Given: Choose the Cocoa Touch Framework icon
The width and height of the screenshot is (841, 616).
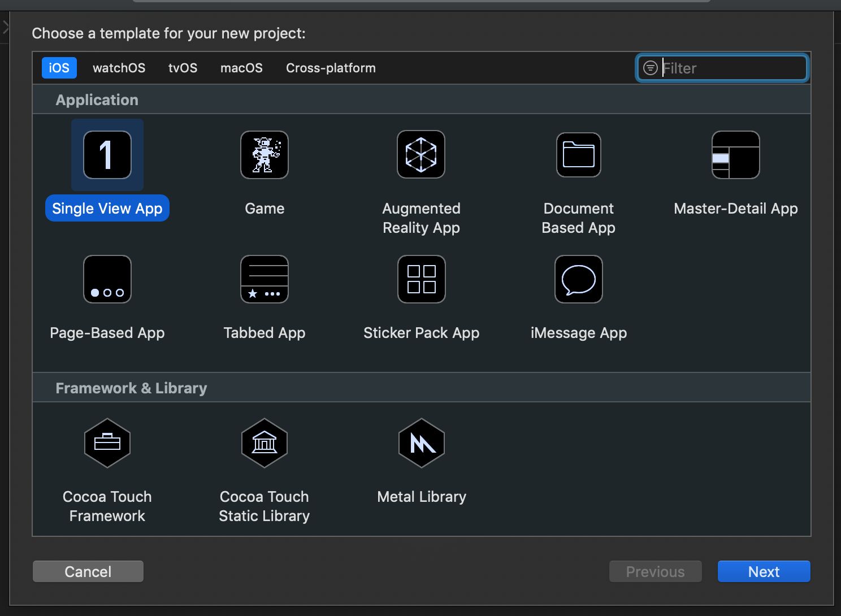Looking at the screenshot, I should tap(107, 443).
